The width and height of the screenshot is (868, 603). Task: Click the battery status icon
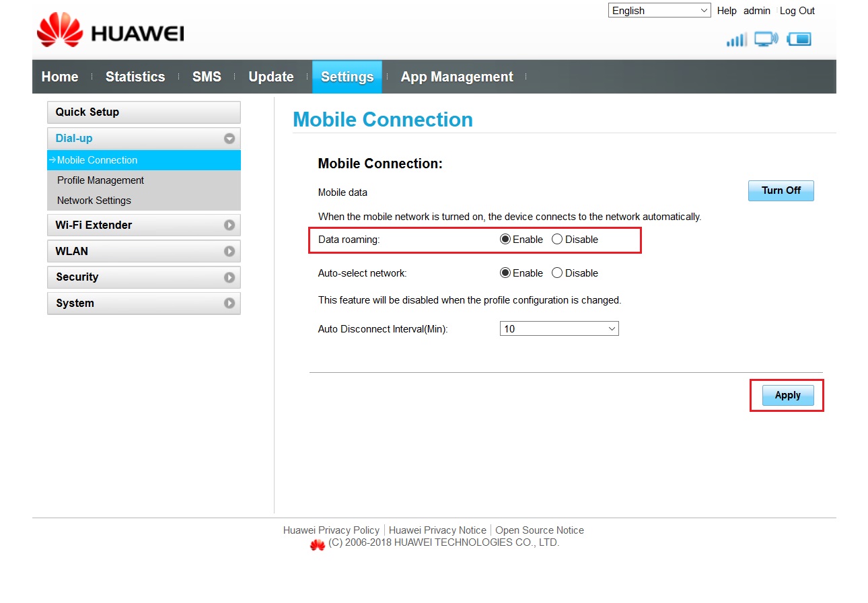pos(799,39)
